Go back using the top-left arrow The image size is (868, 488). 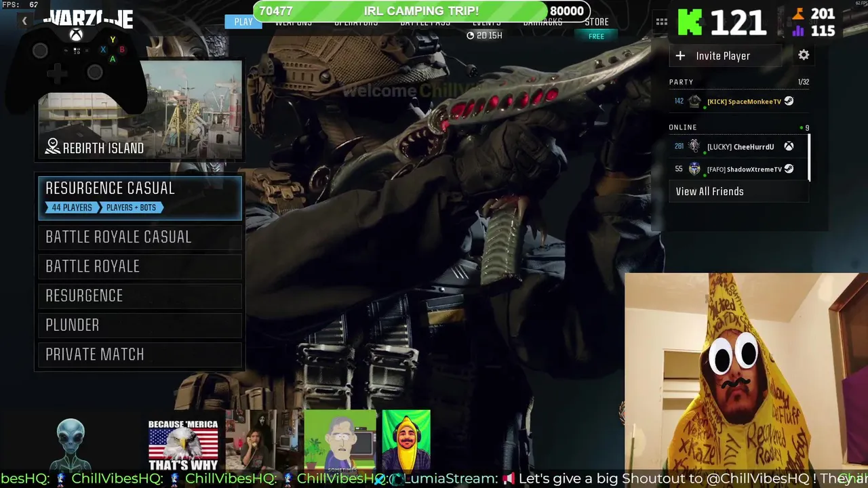click(x=24, y=21)
